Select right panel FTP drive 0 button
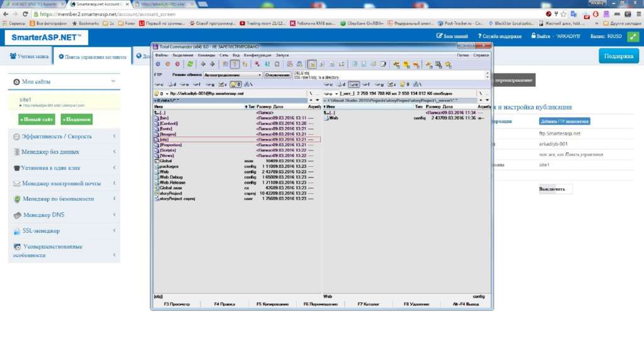The image size is (644, 350). [404, 84]
